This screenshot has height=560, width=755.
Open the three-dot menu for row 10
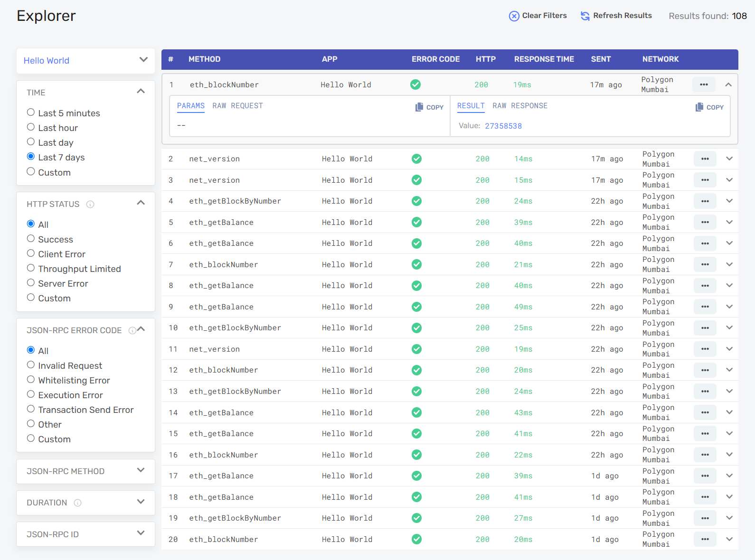705,328
